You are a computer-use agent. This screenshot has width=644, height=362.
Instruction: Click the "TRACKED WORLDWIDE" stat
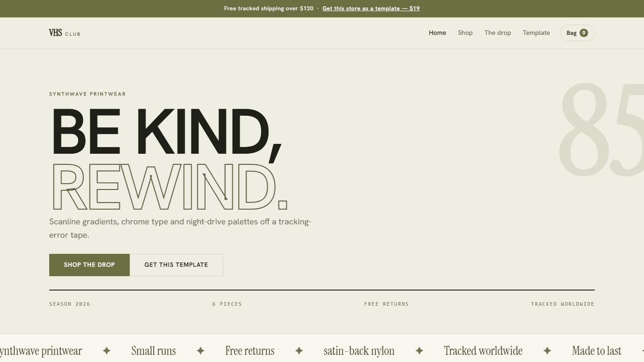[563, 304]
